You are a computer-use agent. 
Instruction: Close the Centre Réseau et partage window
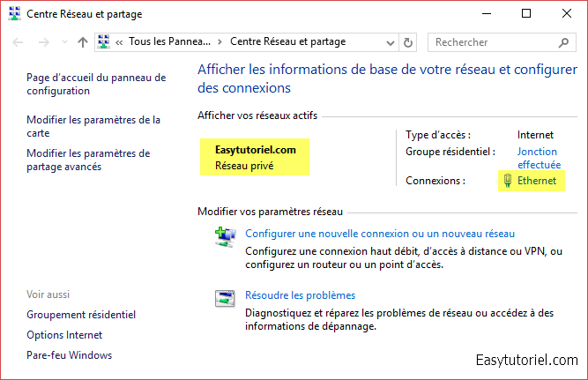(x=567, y=14)
